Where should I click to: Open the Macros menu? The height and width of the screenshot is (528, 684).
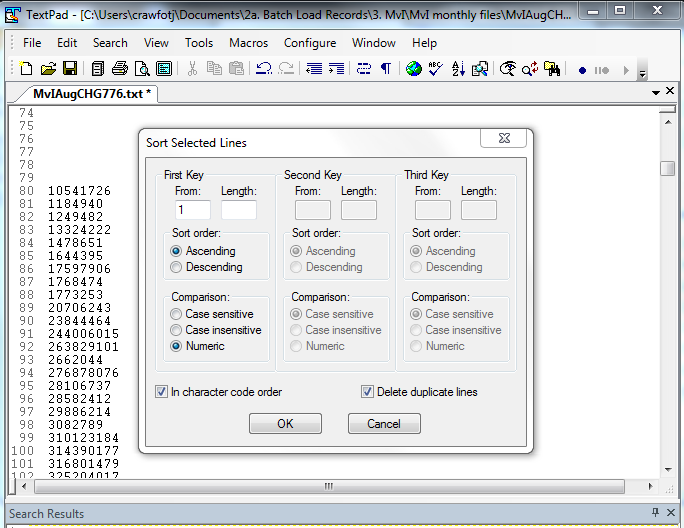click(248, 43)
